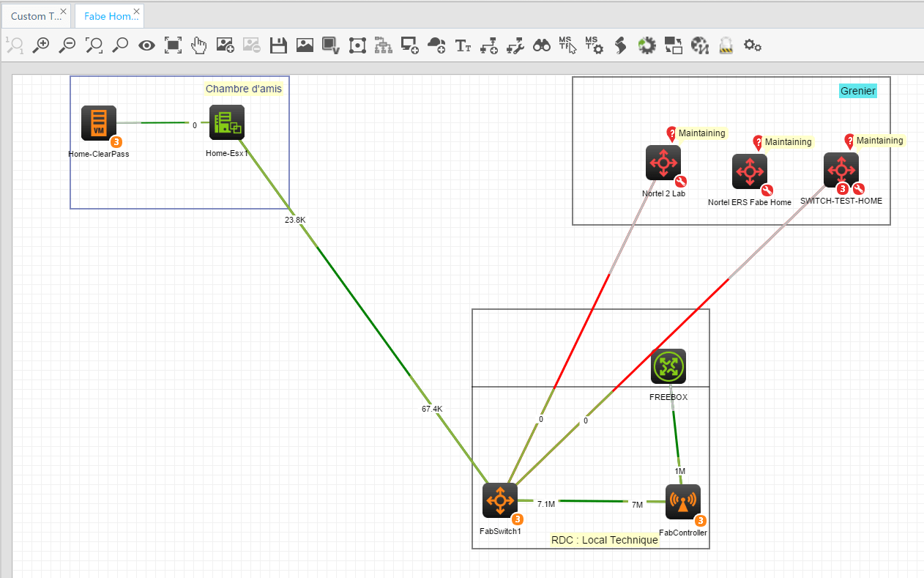Open the binoculars search tool

[541, 45]
